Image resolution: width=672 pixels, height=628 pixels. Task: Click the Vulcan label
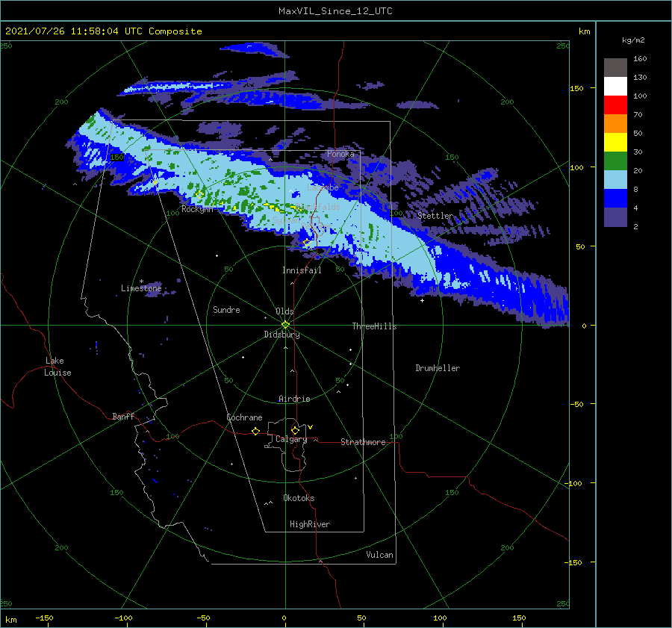379,555
